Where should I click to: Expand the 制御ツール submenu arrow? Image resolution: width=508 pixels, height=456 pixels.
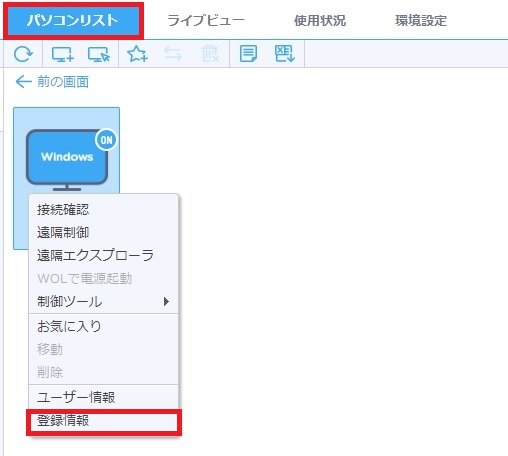[x=166, y=302]
